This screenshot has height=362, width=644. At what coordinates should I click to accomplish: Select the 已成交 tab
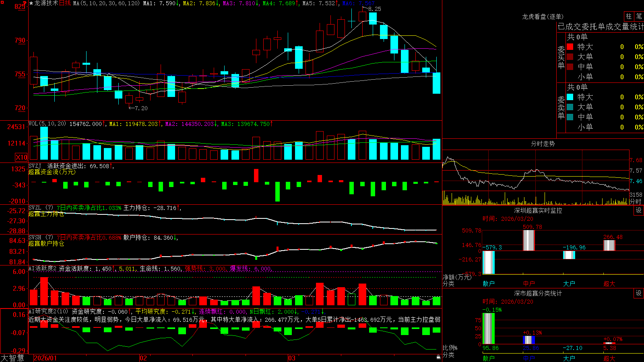[569, 27]
